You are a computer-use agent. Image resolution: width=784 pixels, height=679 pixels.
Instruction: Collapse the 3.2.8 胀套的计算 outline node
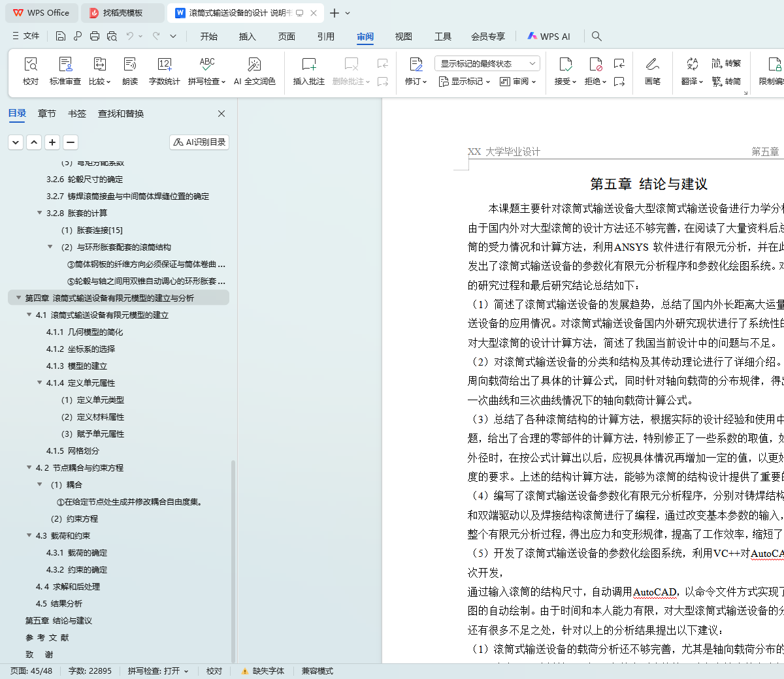click(39, 213)
